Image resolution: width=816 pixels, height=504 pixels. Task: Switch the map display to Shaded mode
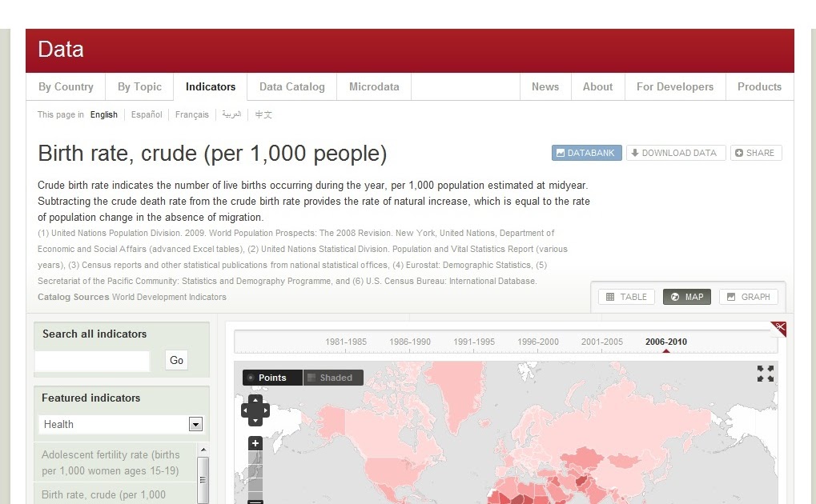333,377
